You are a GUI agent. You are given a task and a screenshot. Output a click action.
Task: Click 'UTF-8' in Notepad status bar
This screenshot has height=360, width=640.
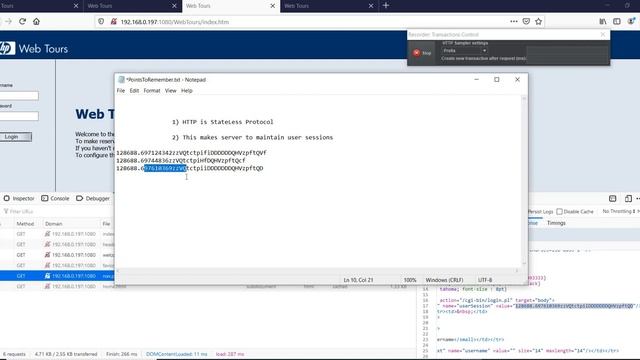[485, 280]
